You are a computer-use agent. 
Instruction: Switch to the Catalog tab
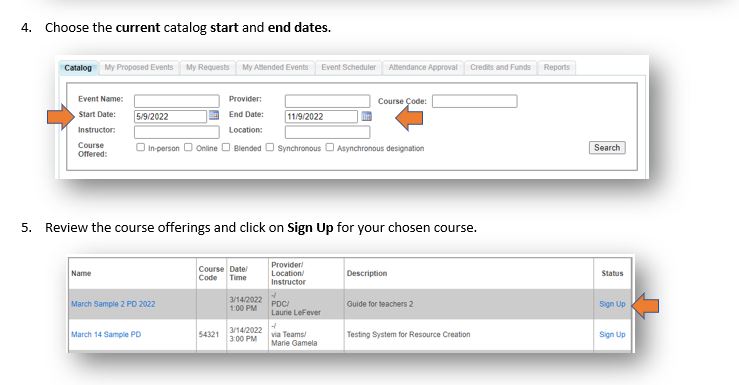pyautogui.click(x=78, y=67)
